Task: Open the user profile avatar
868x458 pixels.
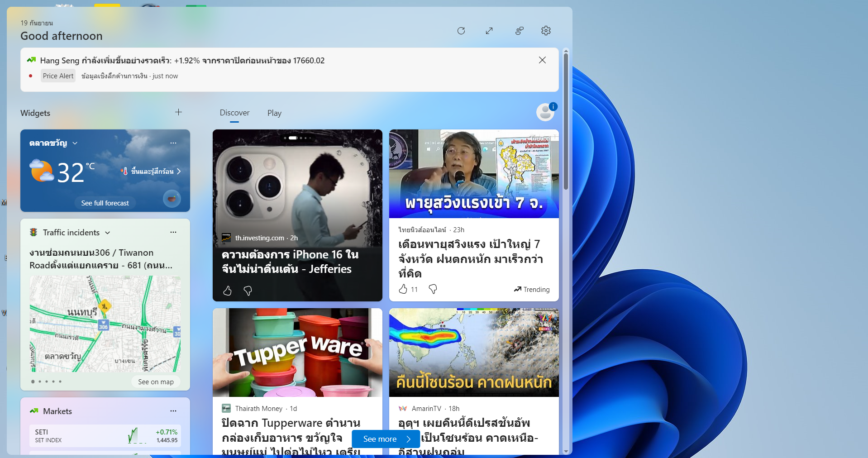Action: 545,112
